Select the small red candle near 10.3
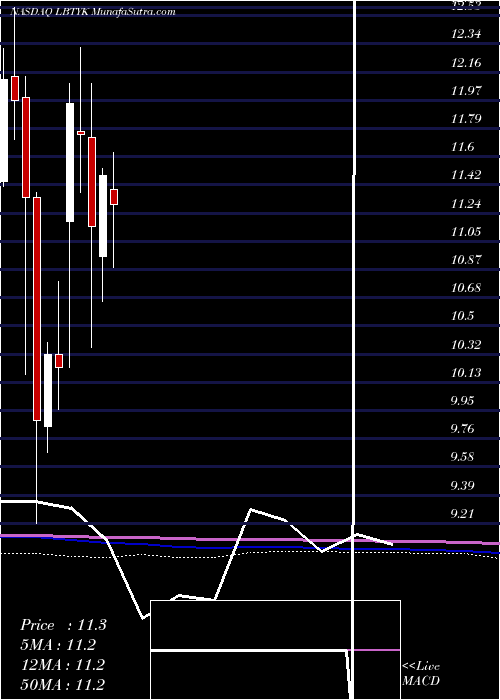 (59, 361)
